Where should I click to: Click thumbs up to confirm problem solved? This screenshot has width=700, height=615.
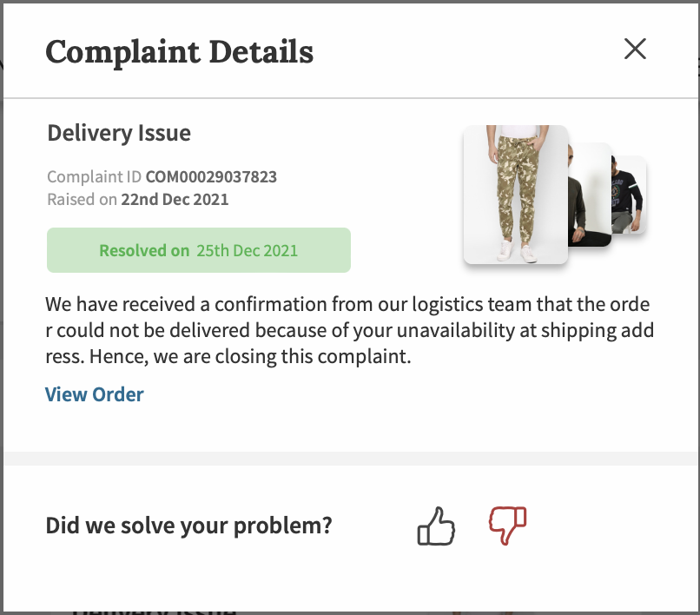pyautogui.click(x=436, y=526)
